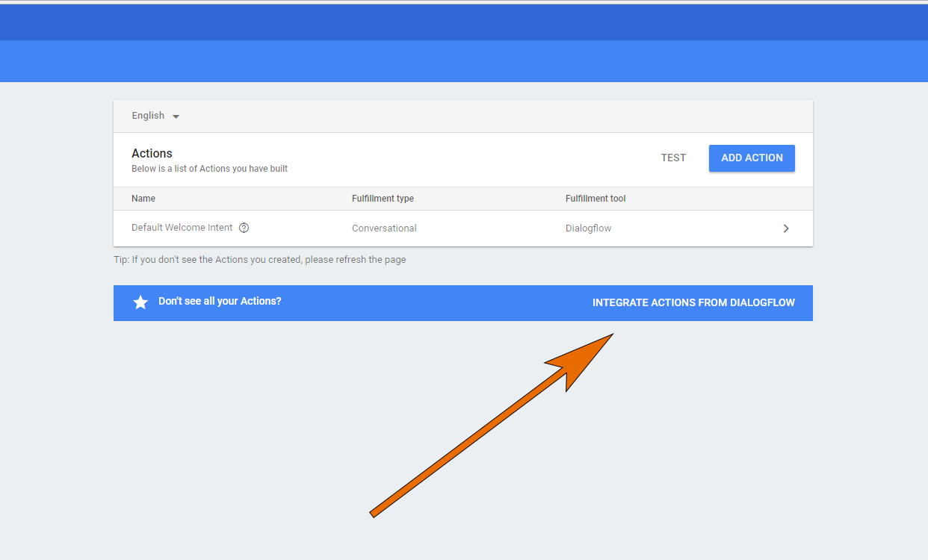The height and width of the screenshot is (560, 928).
Task: Click the Fulfillment type column header
Action: 383,198
